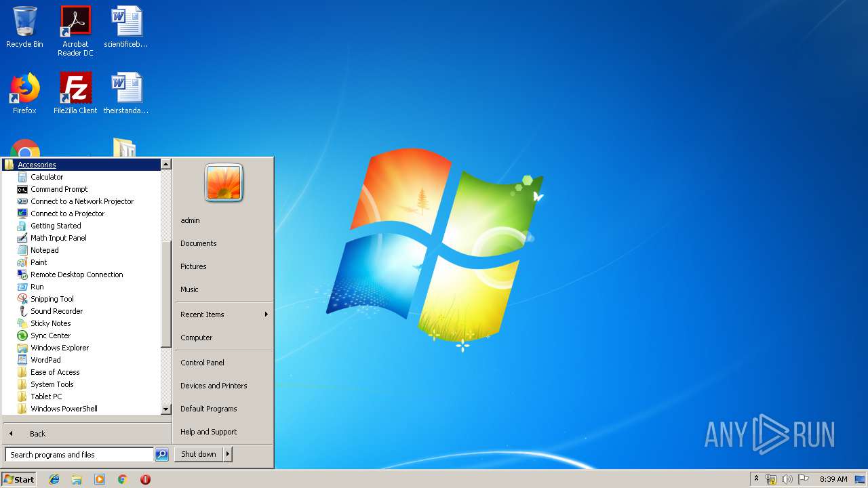Open Chrome from the taskbar
Screen dimensions: 868x488
(x=122, y=479)
